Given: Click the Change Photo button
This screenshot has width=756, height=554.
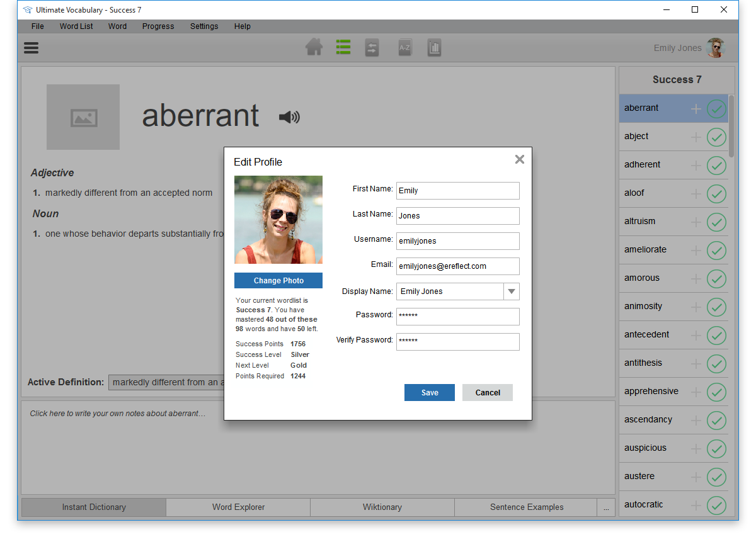Looking at the screenshot, I should click(278, 281).
